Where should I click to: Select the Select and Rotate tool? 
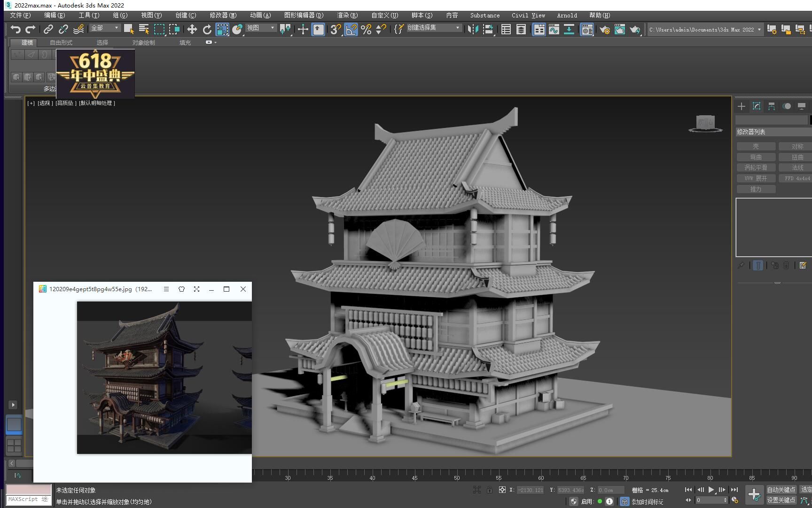pyautogui.click(x=207, y=29)
